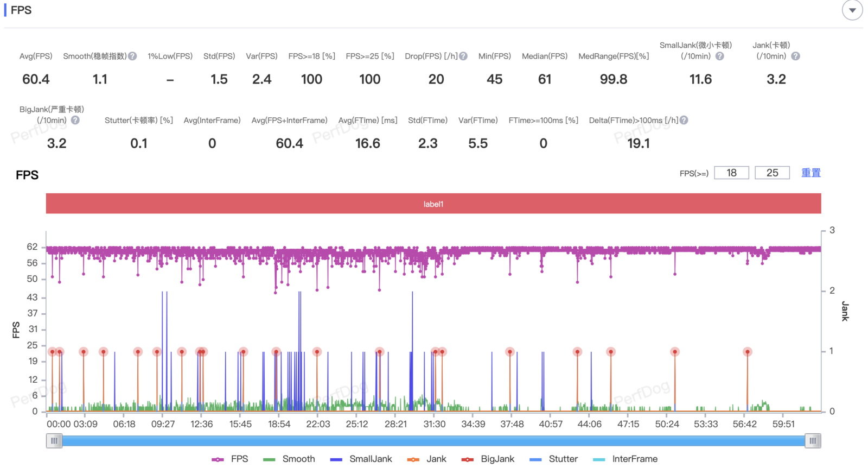The image size is (868, 468).
Task: Click the 31:30 time axis label
Action: click(435, 424)
